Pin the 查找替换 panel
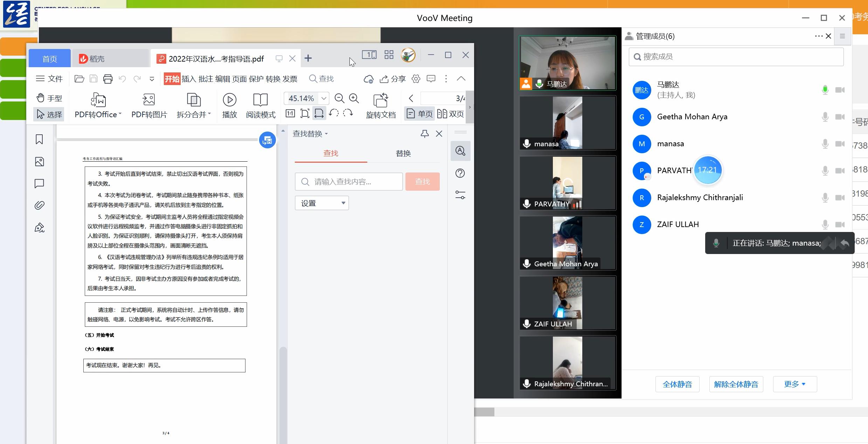The image size is (868, 444). 425,134
